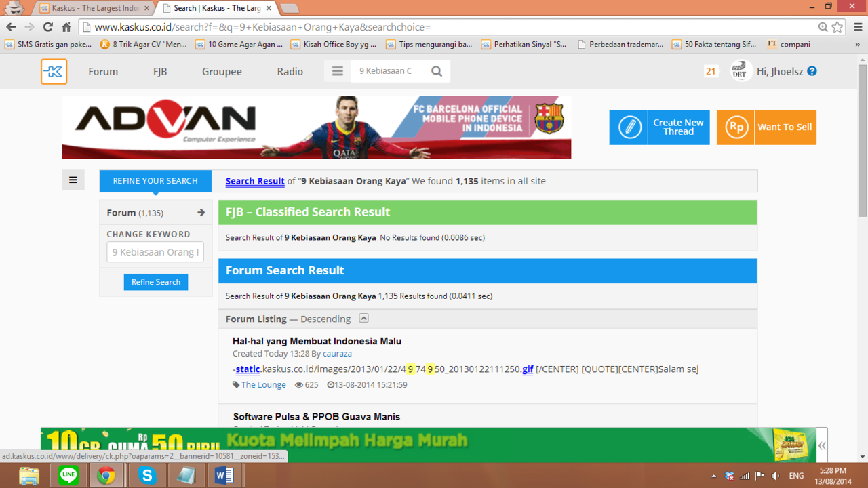The height and width of the screenshot is (488, 868).
Task: Click the Rp Want To Sell icon
Action: [x=736, y=127]
